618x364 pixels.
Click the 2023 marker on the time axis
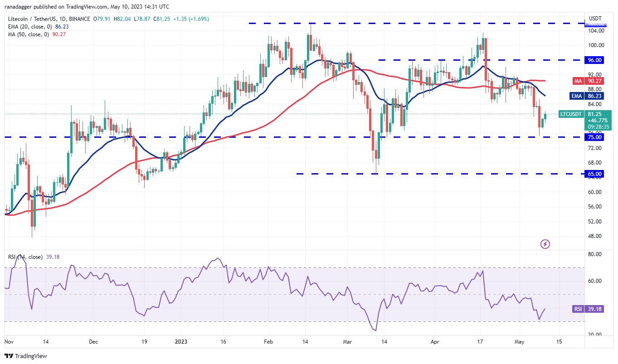click(180, 342)
